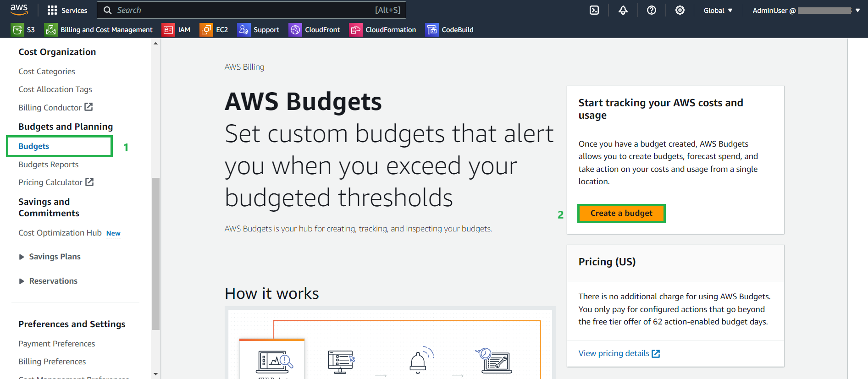Click the sidebar scroll up arrow
This screenshot has width=868, height=379.
point(155,43)
